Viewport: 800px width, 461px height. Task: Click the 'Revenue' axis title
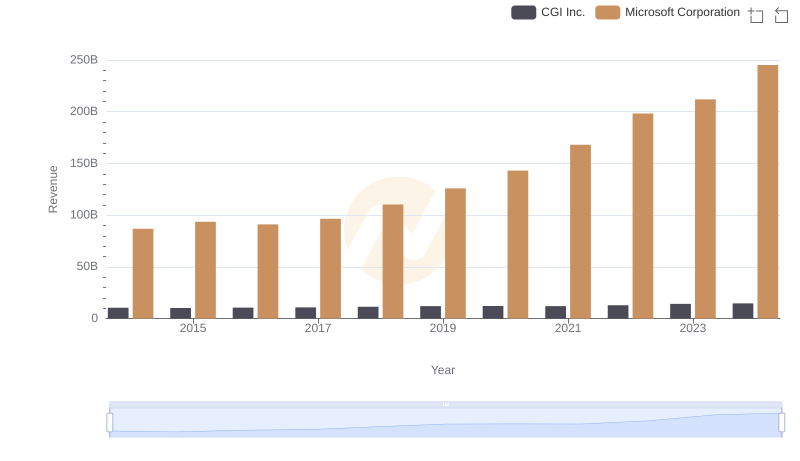pos(53,189)
